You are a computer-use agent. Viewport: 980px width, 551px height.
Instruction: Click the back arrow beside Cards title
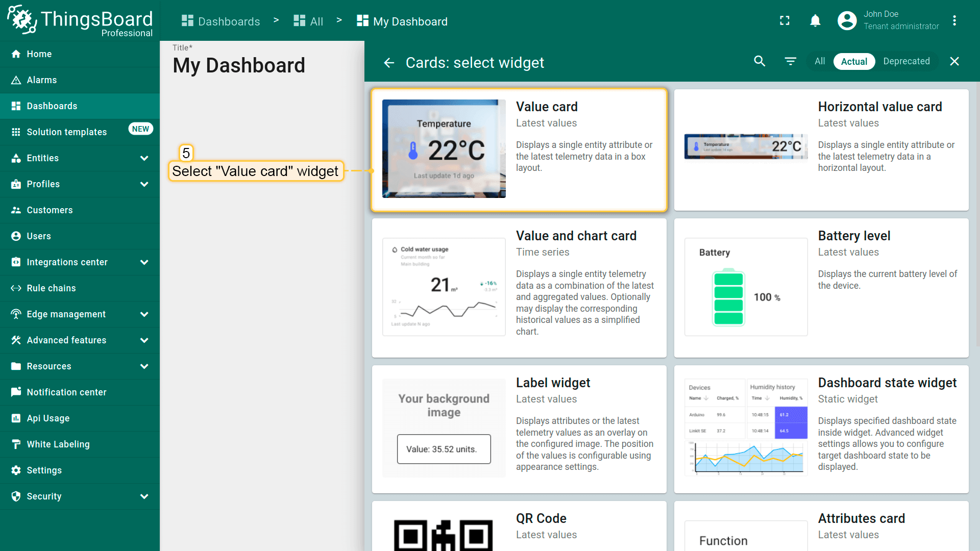pos(389,63)
